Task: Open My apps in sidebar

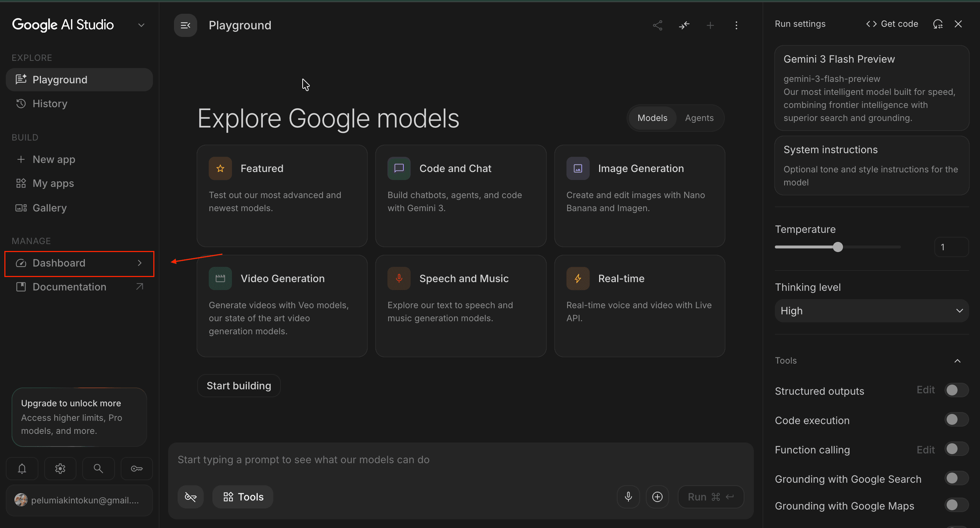Action: click(79, 183)
